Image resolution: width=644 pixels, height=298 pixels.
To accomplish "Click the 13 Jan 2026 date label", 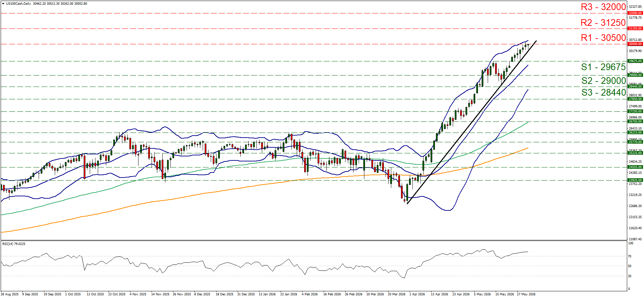I will (x=267, y=294).
